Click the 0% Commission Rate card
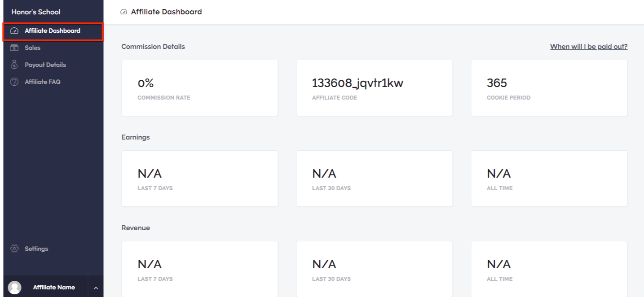The image size is (644, 297). click(x=200, y=88)
